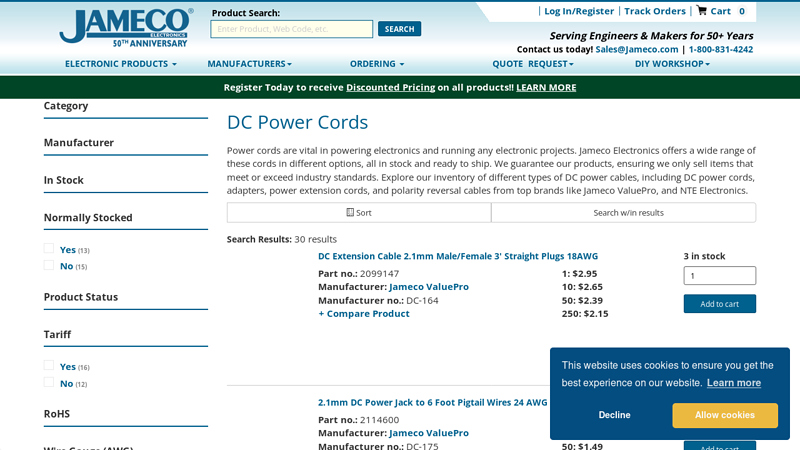Click Search w/in results button
The width and height of the screenshot is (800, 450).
tap(623, 213)
